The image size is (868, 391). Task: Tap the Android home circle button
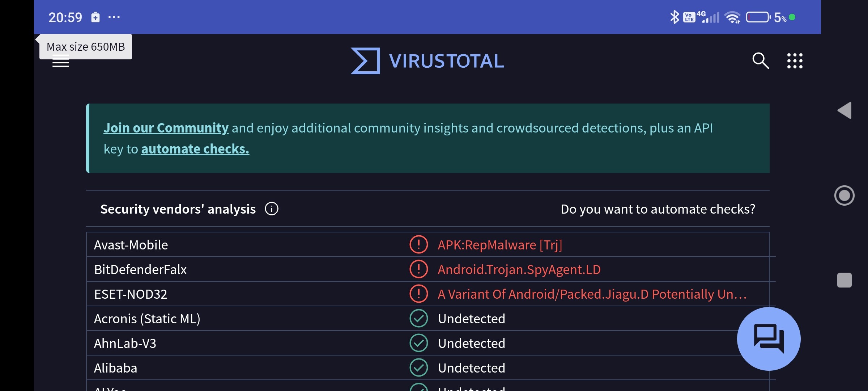tap(844, 195)
